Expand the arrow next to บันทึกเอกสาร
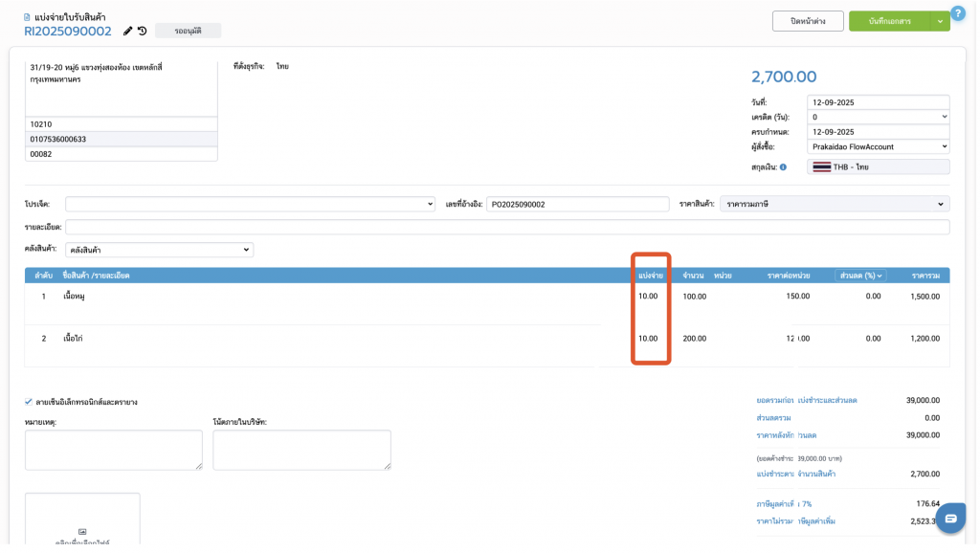Viewport: 980px width, 553px height. click(938, 21)
